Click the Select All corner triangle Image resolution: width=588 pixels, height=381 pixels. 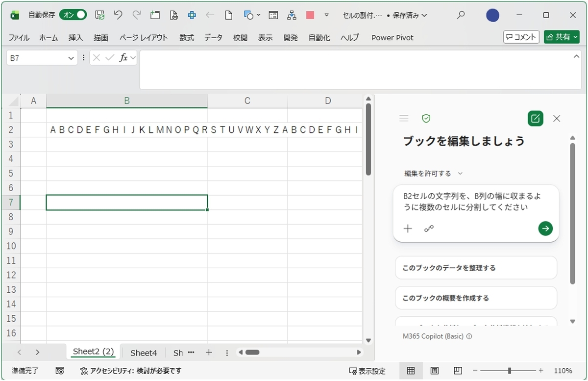pyautogui.click(x=12, y=102)
